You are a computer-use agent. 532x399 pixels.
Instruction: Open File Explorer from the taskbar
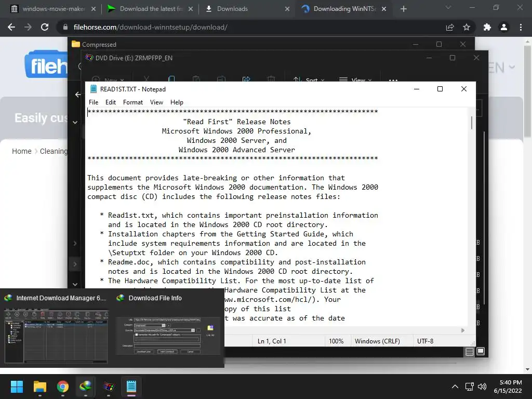[39, 387]
